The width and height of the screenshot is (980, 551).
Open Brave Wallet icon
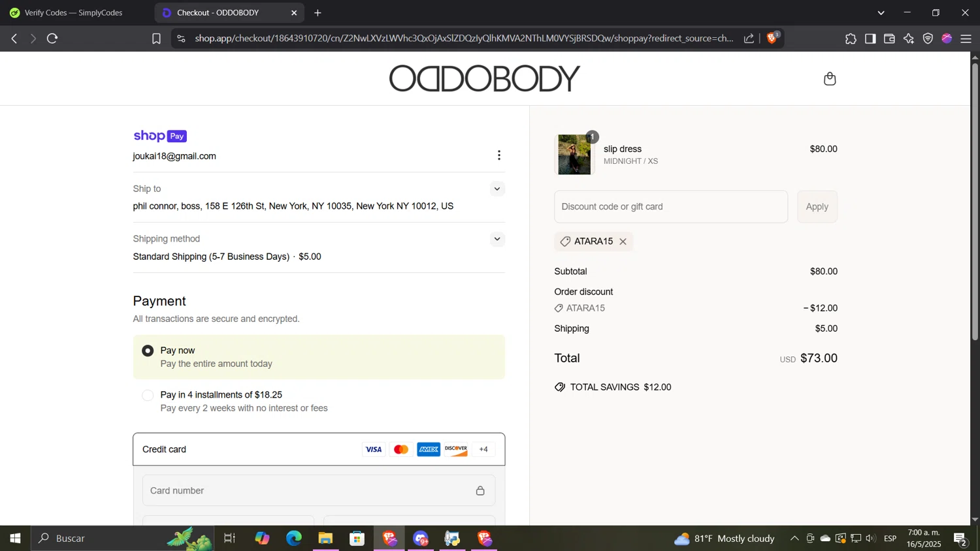(x=889, y=39)
